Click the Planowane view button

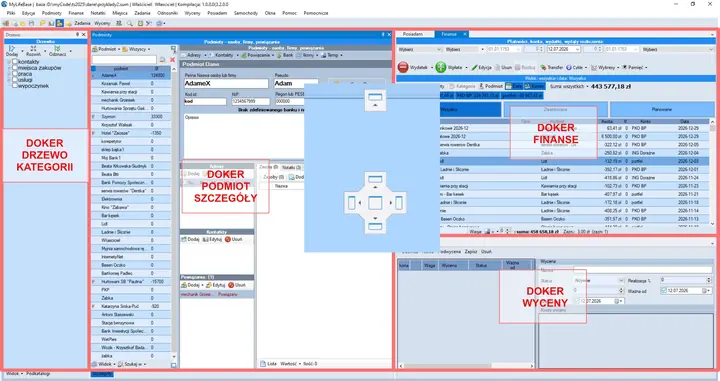662,109
